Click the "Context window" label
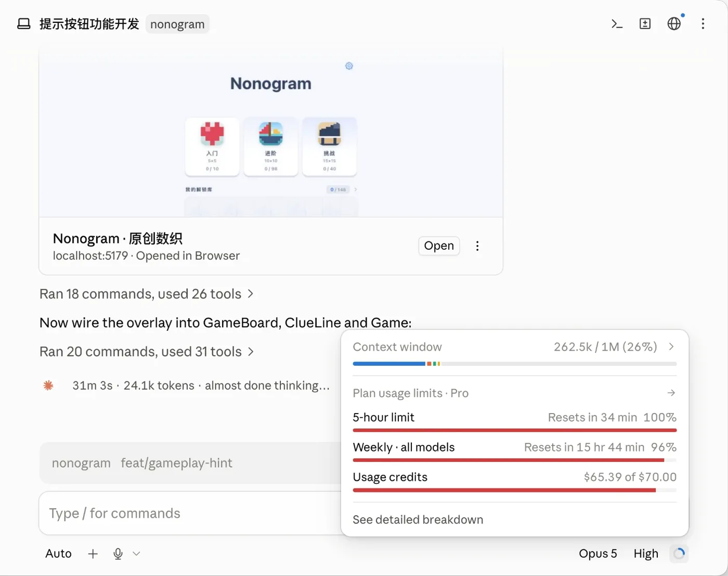The width and height of the screenshot is (728, 576). click(x=397, y=347)
